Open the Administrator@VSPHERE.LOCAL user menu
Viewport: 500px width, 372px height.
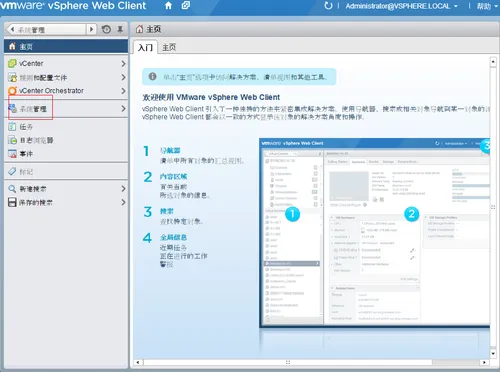click(401, 6)
